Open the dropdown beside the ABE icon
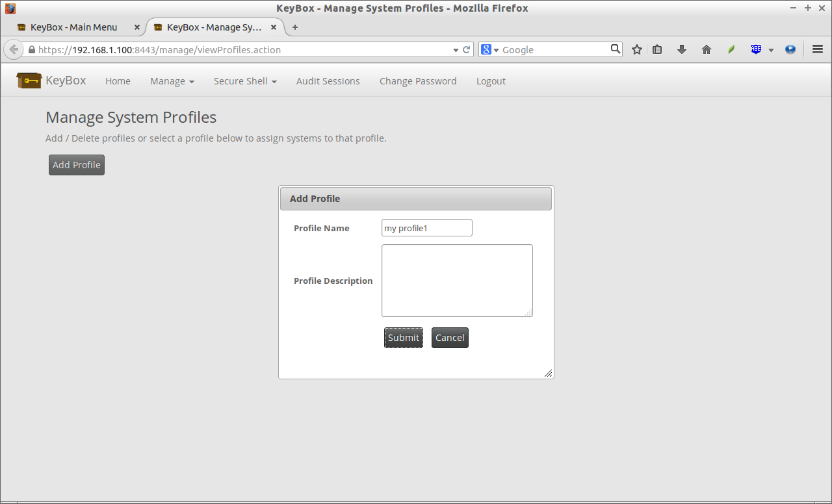This screenshot has width=832, height=504. 771,50
